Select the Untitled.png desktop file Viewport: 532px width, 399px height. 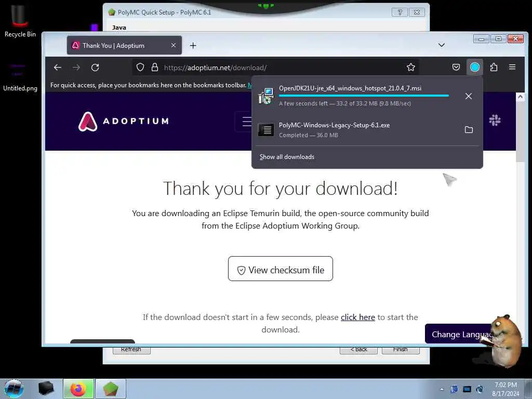(x=20, y=76)
